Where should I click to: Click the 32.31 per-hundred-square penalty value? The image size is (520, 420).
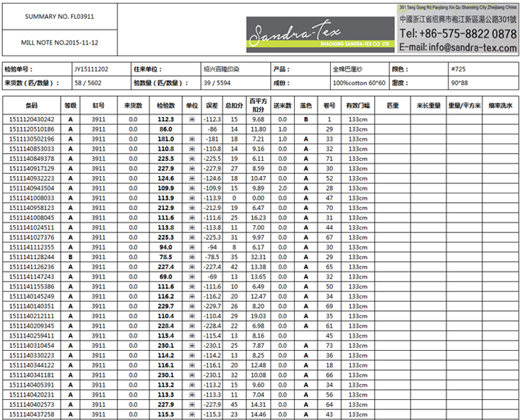click(258, 257)
